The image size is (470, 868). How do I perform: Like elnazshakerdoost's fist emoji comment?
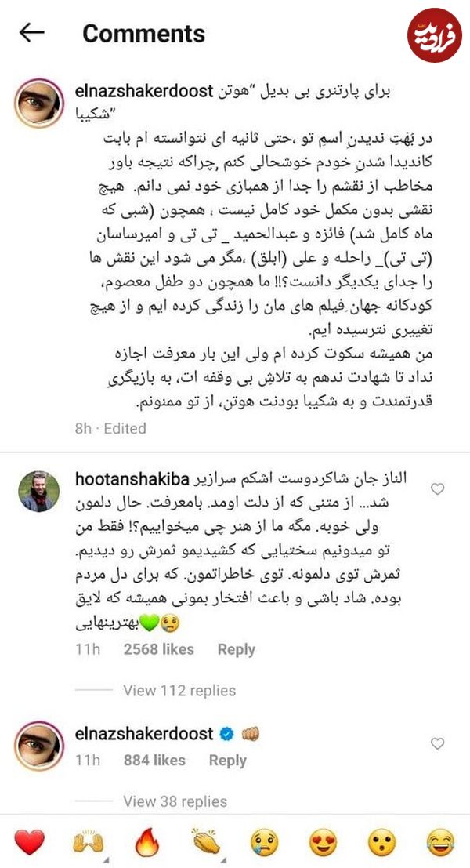coord(437,743)
